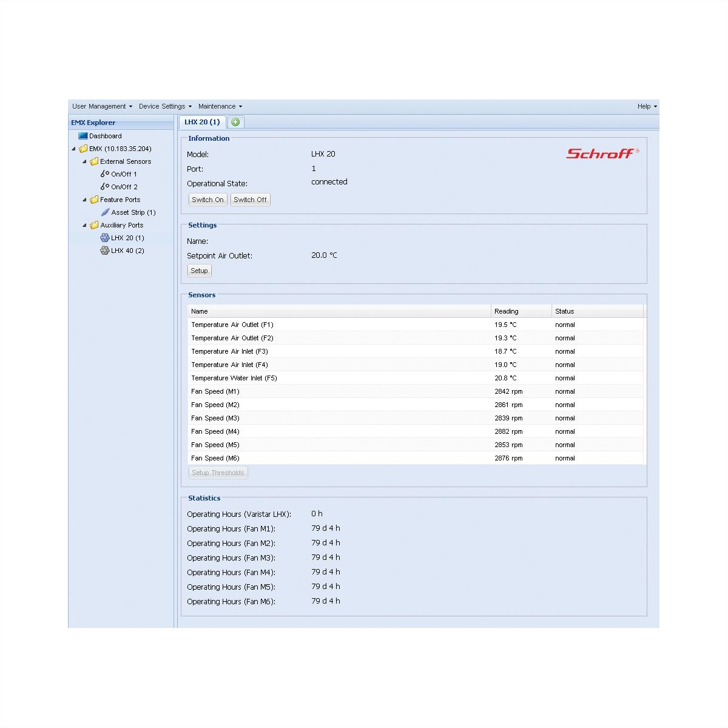
Task: Collapse the External Sensors tree node
Action: click(x=85, y=161)
